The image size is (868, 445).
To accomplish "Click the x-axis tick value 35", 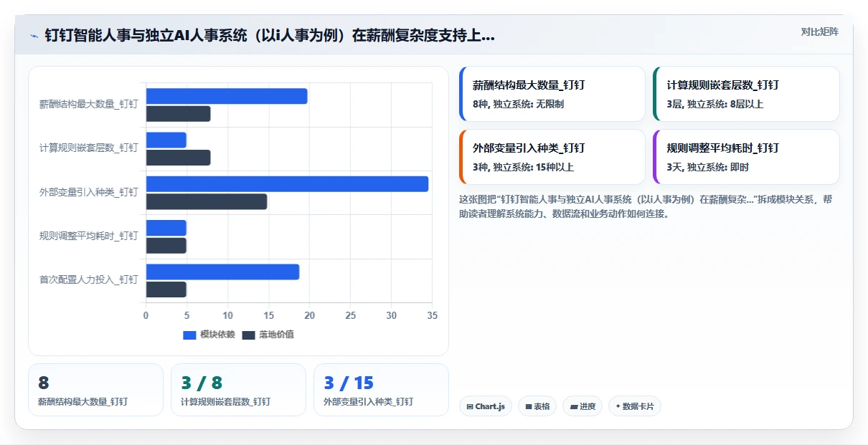I will [432, 315].
